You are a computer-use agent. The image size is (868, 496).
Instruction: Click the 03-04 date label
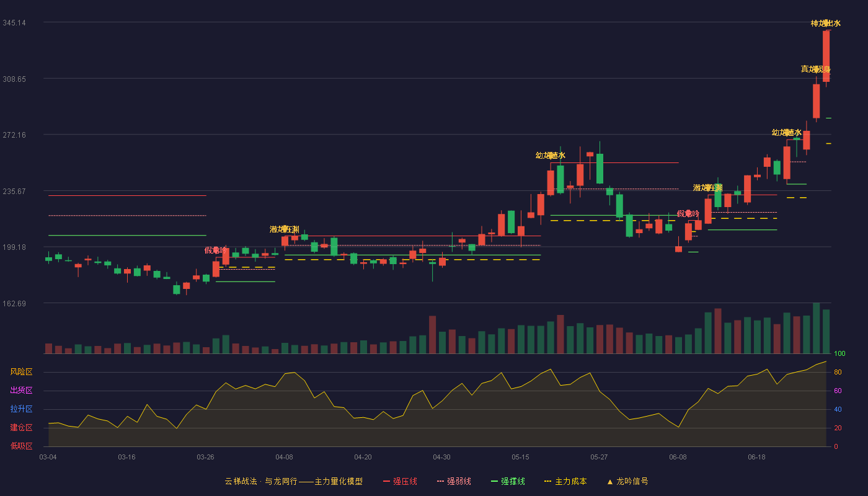48,457
